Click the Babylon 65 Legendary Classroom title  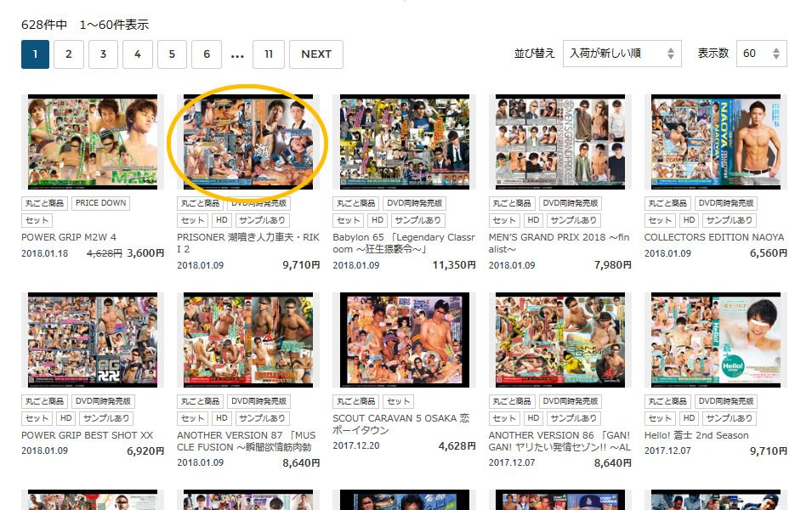coord(404,243)
